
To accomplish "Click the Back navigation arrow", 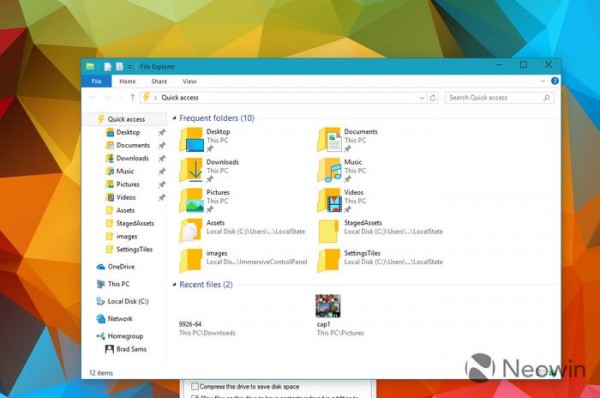I will tap(92, 98).
